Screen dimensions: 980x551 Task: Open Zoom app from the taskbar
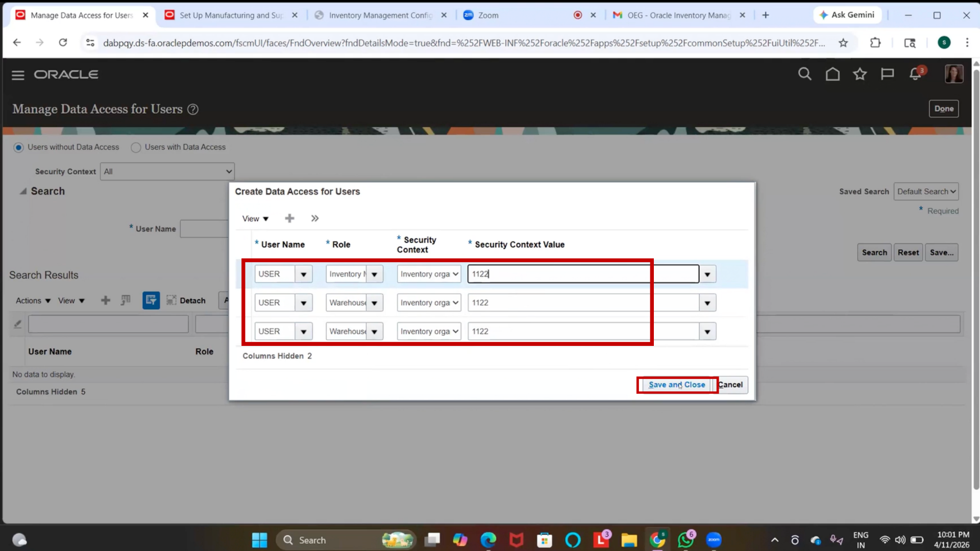(x=714, y=540)
